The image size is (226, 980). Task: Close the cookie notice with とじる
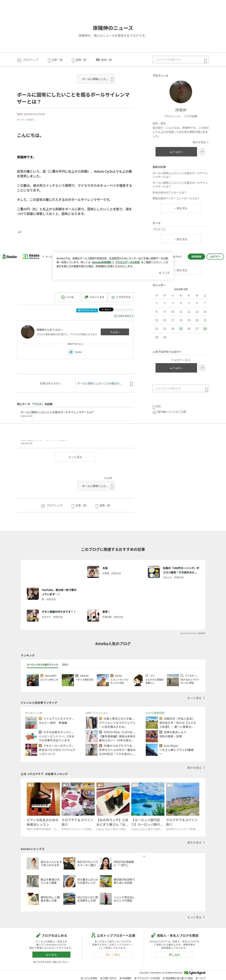click(x=164, y=273)
